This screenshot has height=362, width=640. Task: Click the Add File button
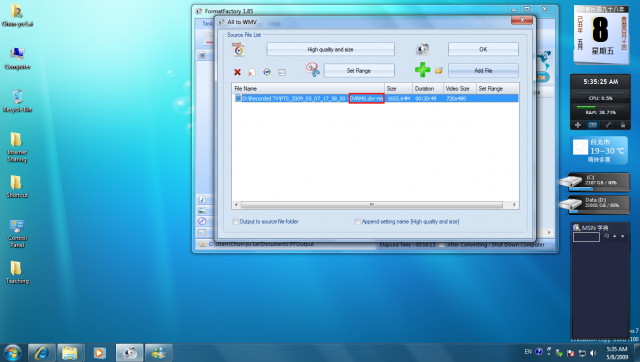(x=483, y=71)
